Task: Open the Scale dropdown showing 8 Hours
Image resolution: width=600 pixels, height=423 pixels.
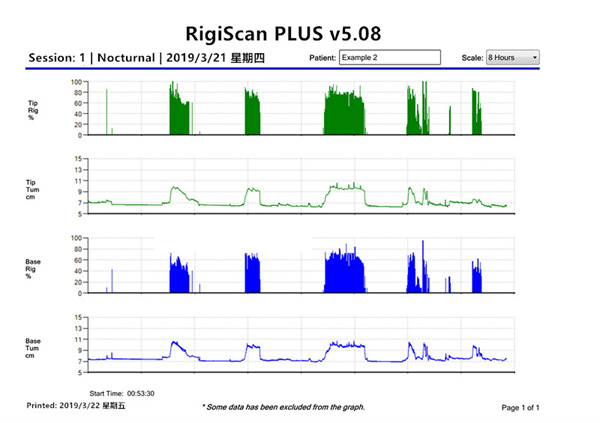Action: tap(512, 58)
